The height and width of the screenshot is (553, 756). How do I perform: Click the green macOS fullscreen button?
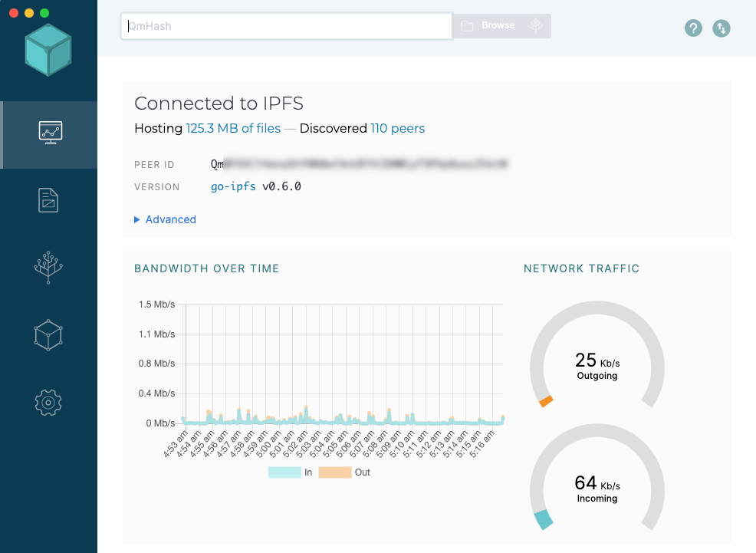[44, 13]
